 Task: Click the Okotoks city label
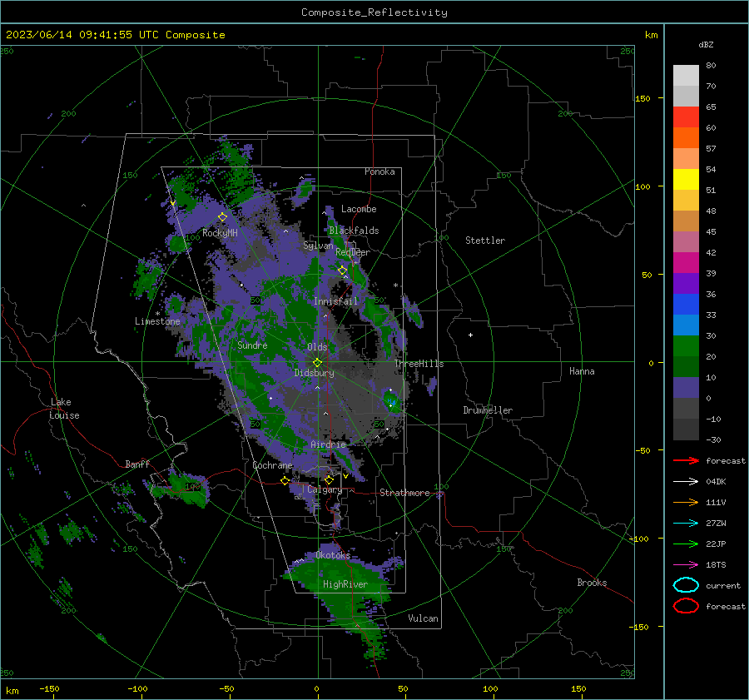click(x=333, y=555)
